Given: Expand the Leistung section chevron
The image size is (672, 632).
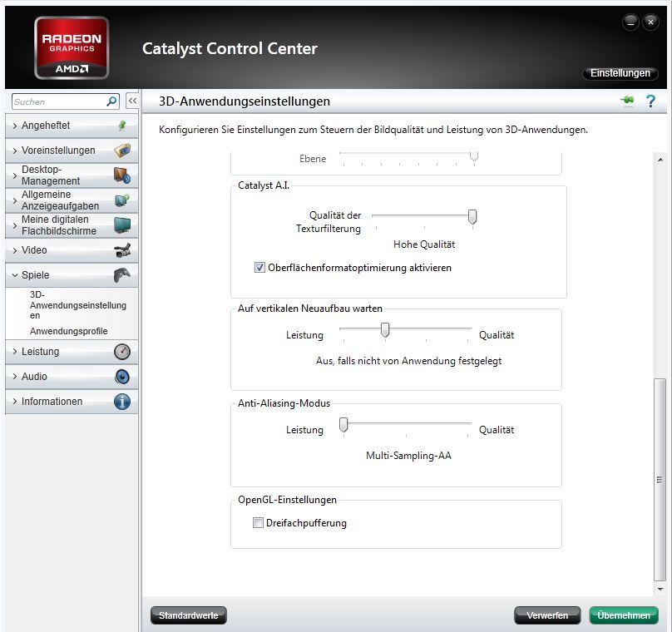Looking at the screenshot, I should (15, 352).
